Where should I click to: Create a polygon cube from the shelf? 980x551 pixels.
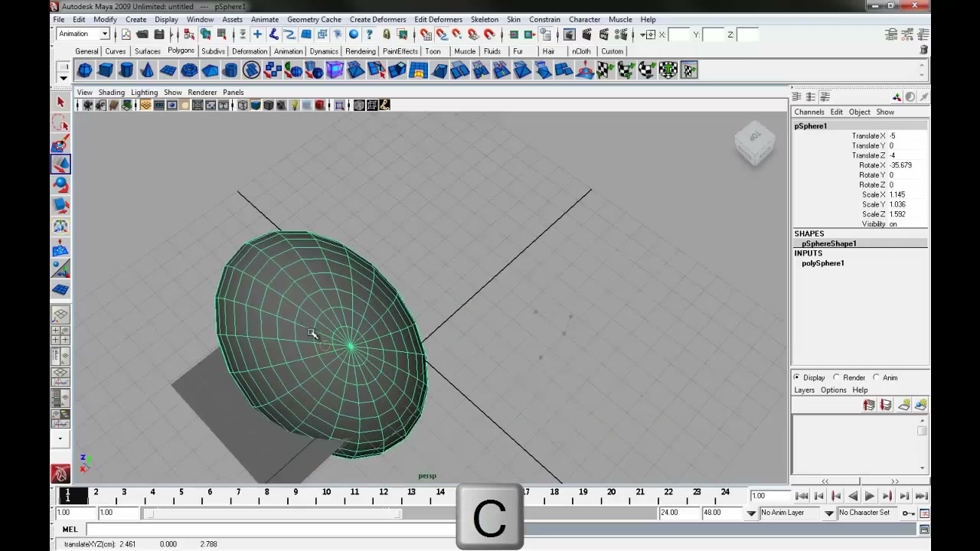[106, 70]
